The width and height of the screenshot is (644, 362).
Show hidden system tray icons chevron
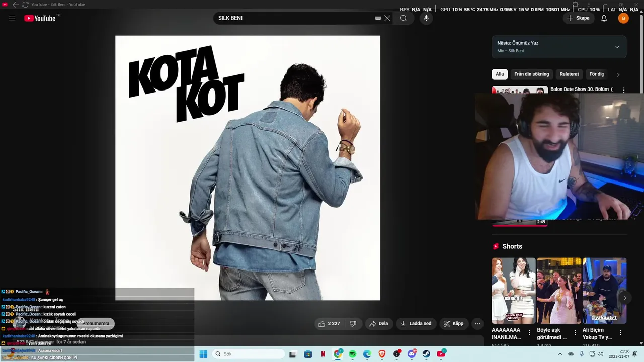pyautogui.click(x=559, y=354)
